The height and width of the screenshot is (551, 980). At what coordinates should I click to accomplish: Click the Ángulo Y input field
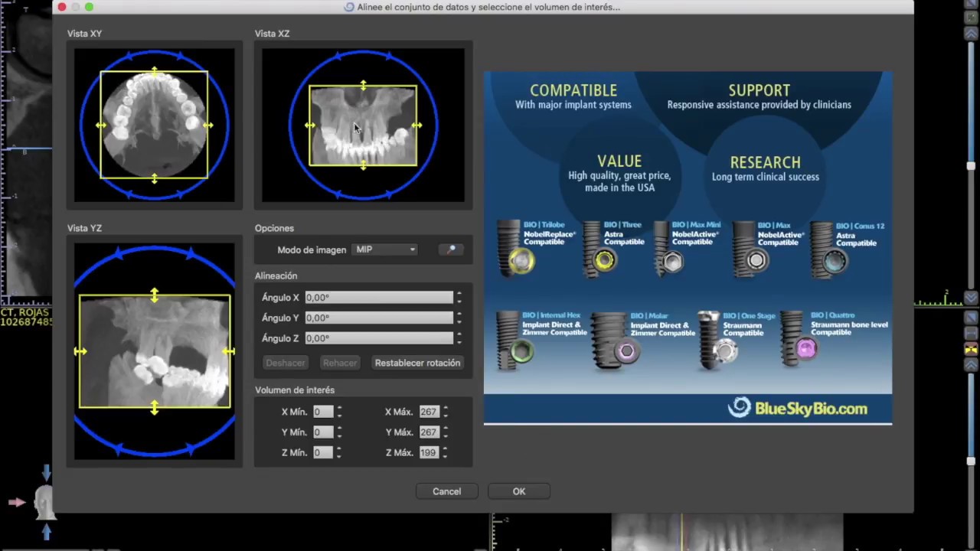pos(379,318)
